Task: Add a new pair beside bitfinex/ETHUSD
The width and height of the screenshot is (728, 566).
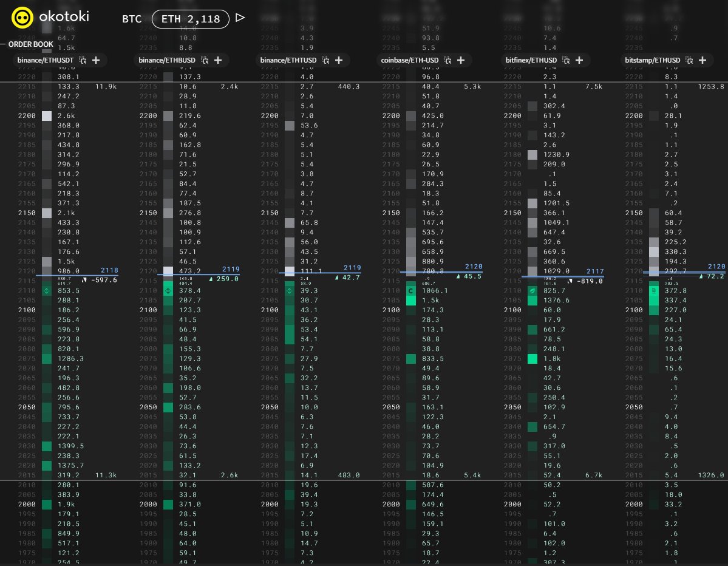Action: click(x=579, y=61)
